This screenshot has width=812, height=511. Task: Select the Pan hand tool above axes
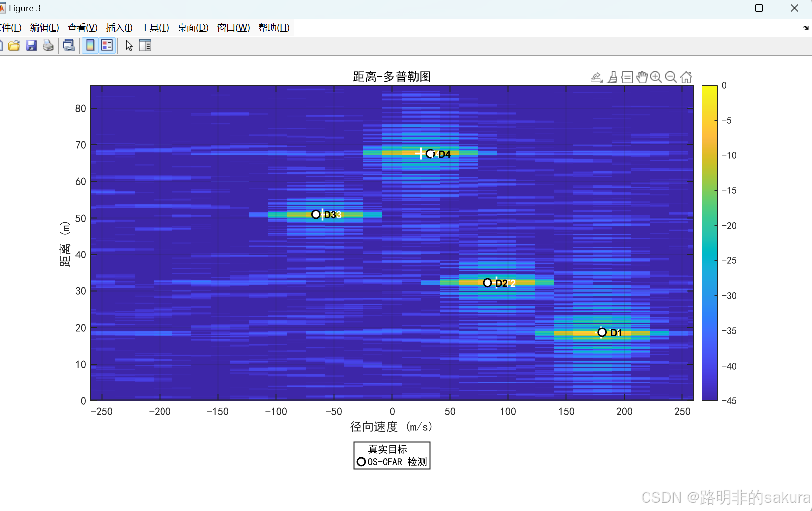pyautogui.click(x=642, y=77)
